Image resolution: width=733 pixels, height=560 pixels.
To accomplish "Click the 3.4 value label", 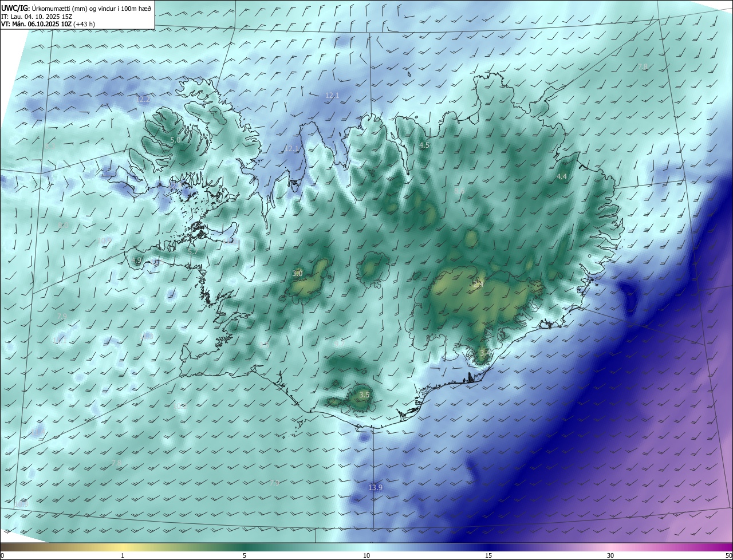I will click(x=485, y=353).
